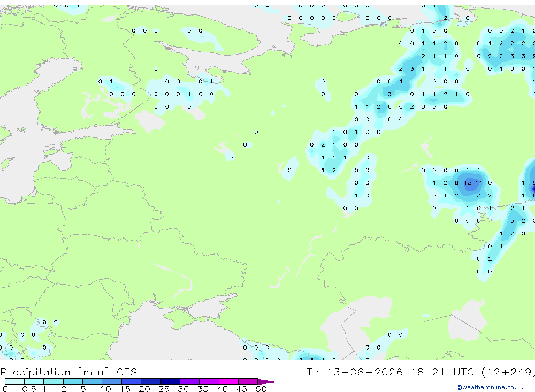Screen dimensions: 535x392
Task: Select the legend swatch between 2 and 5
Action: click(73, 381)
